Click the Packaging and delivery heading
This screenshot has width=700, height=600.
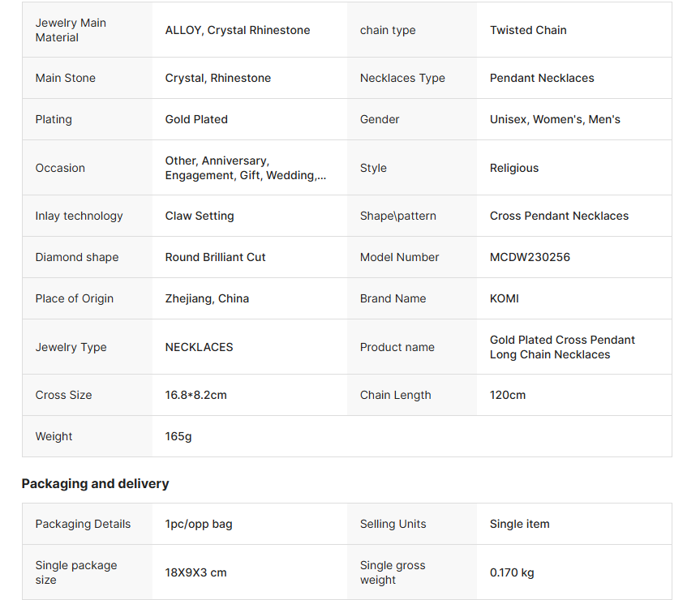pyautogui.click(x=95, y=484)
